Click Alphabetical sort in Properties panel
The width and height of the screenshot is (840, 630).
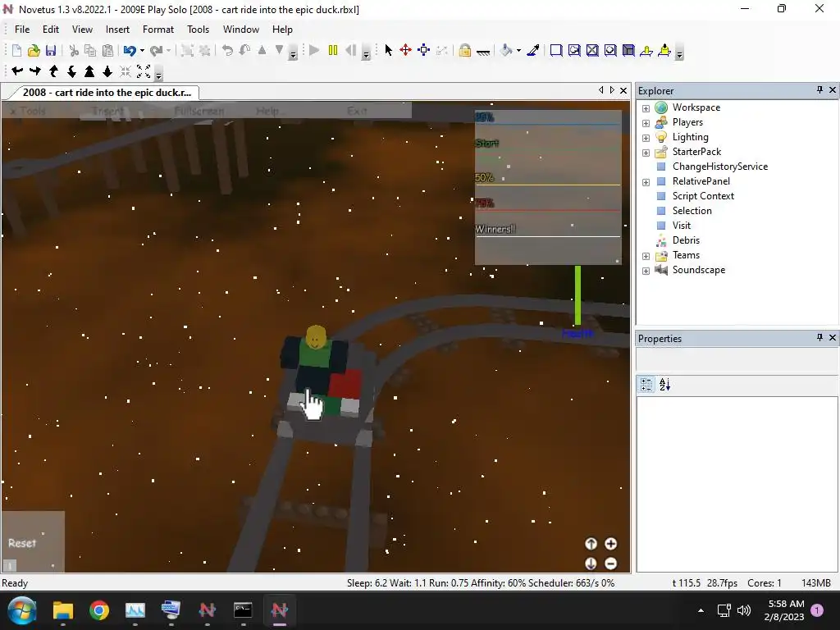click(664, 384)
